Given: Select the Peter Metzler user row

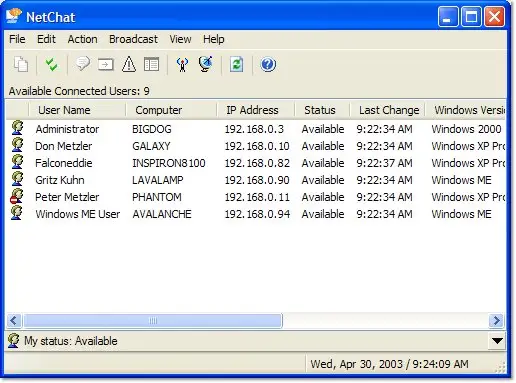Looking at the screenshot, I should [256, 197].
